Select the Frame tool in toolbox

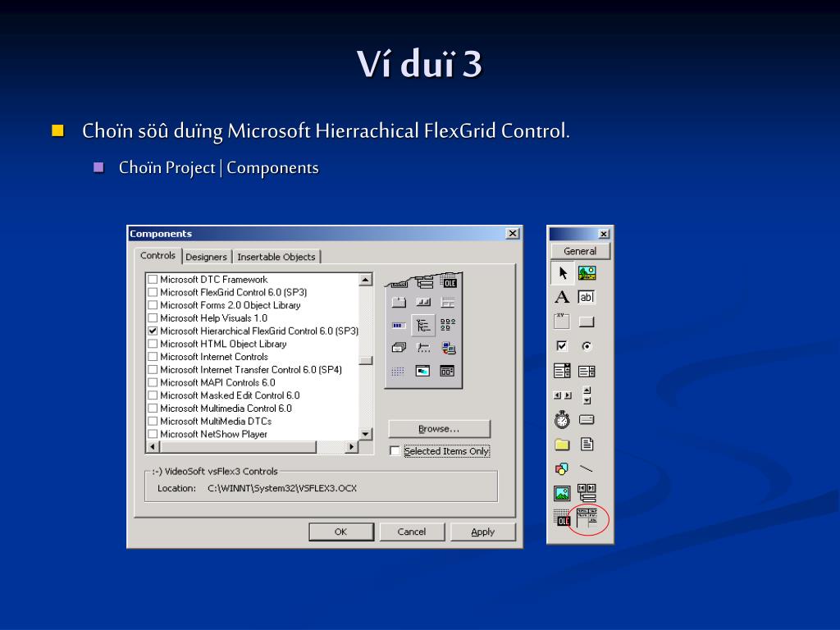point(562,322)
